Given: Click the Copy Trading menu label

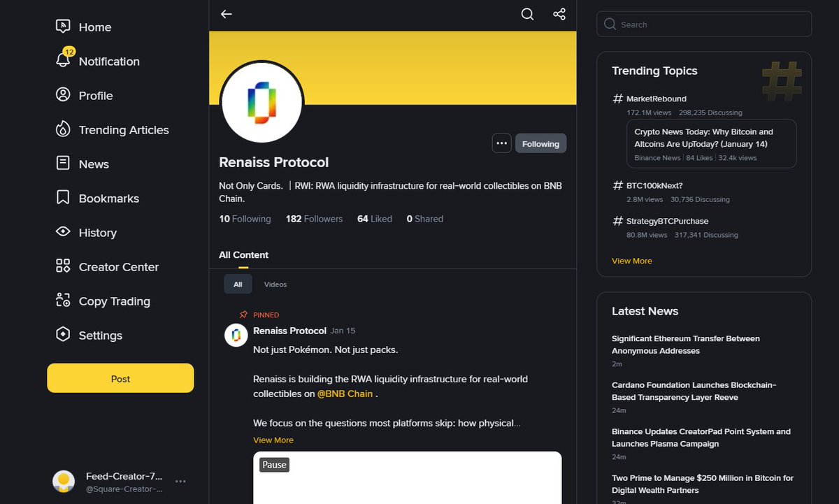Looking at the screenshot, I should pos(115,301).
